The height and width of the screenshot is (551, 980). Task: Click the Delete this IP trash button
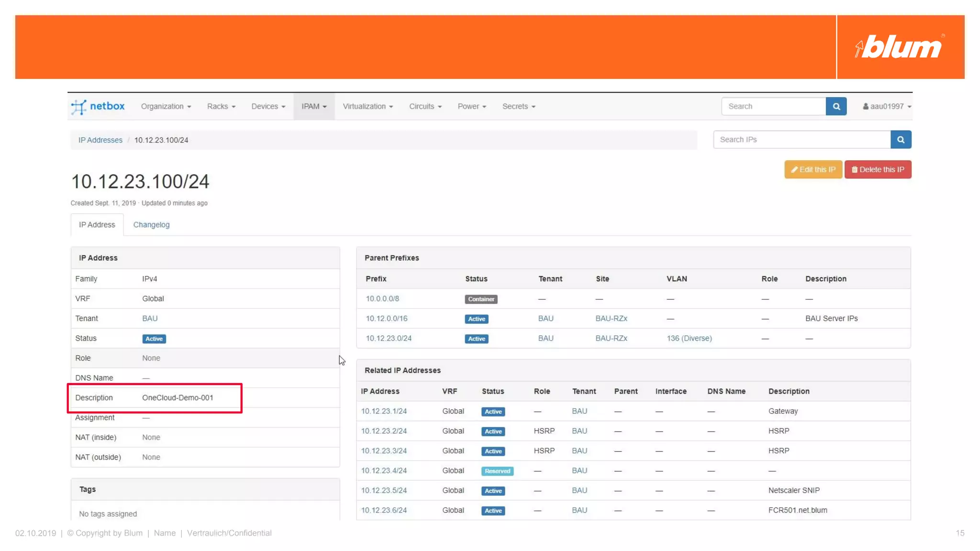tap(878, 169)
